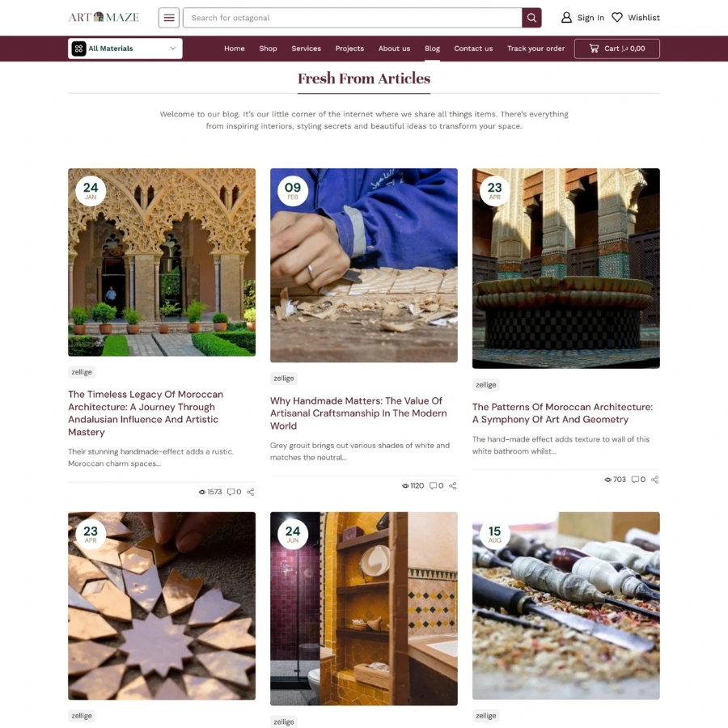Image resolution: width=728 pixels, height=728 pixels.
Task: Open article Why Handmade Matters title link
Action: click(x=358, y=413)
